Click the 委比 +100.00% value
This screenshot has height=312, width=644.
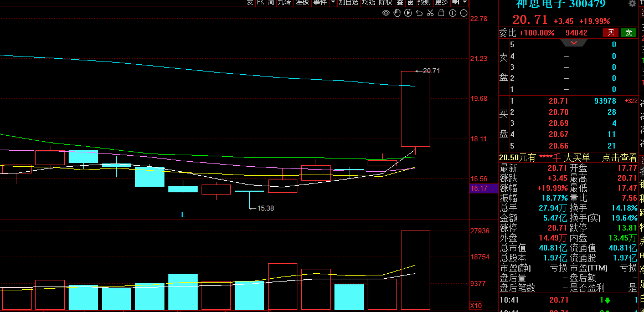pos(537,33)
